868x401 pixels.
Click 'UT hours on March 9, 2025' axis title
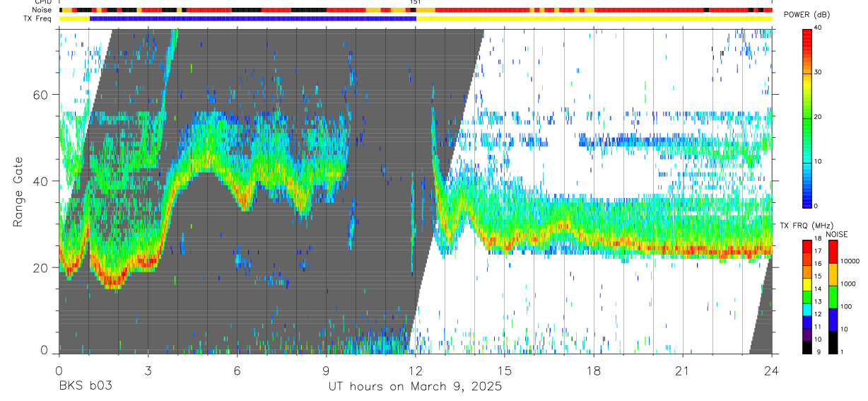[415, 387]
